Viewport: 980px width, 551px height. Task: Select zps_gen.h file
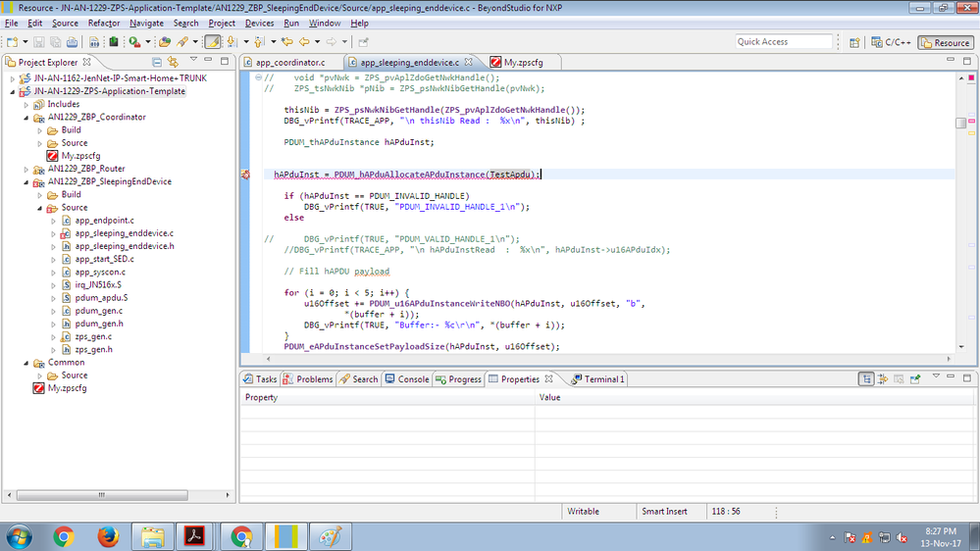(x=94, y=349)
